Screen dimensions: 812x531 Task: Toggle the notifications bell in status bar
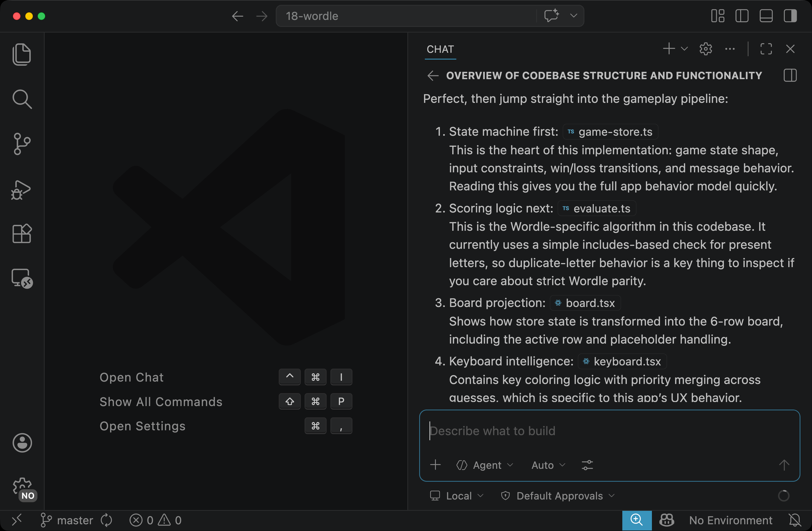point(795,520)
